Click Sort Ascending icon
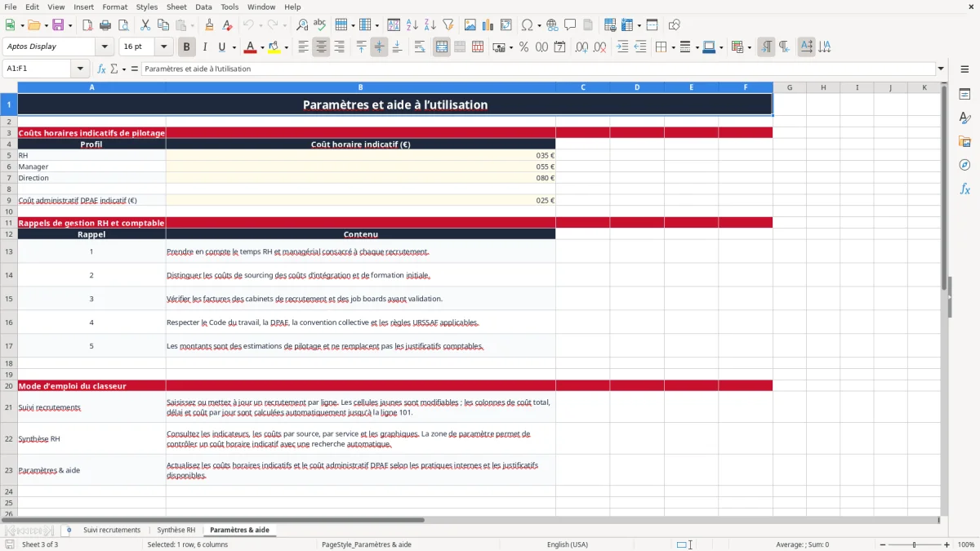 coord(412,25)
